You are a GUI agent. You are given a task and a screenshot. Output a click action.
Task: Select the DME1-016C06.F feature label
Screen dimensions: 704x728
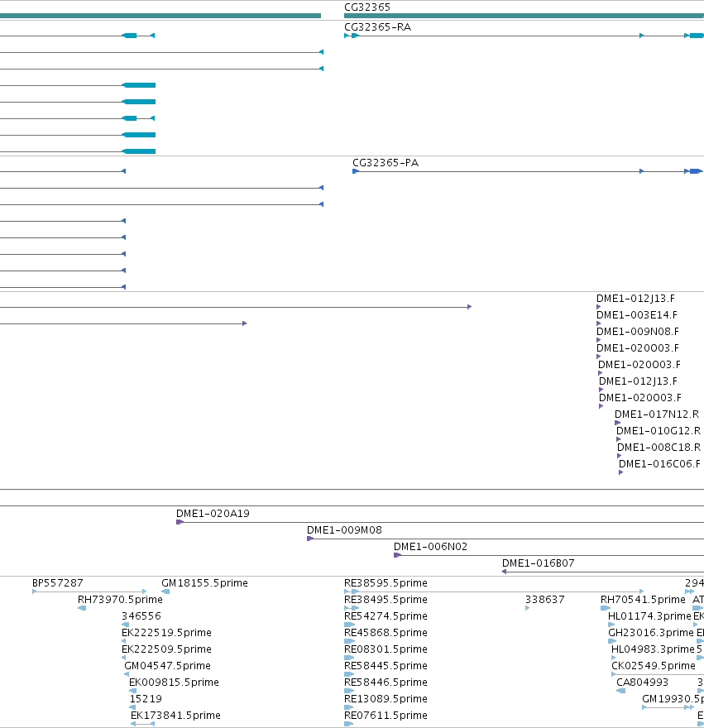(659, 464)
